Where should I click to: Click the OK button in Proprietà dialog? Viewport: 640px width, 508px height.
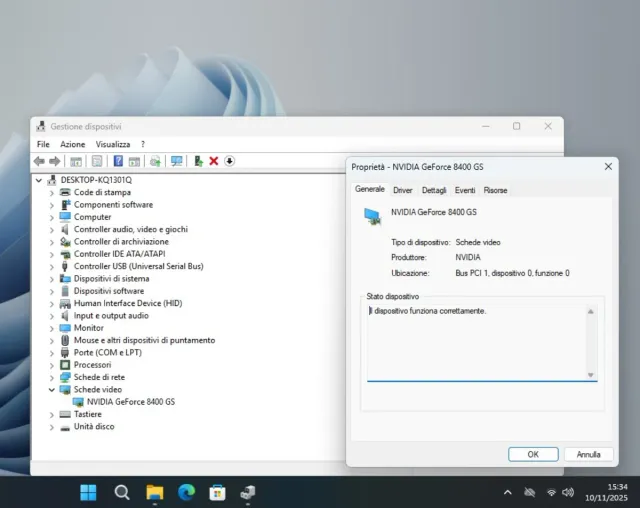[x=533, y=454]
